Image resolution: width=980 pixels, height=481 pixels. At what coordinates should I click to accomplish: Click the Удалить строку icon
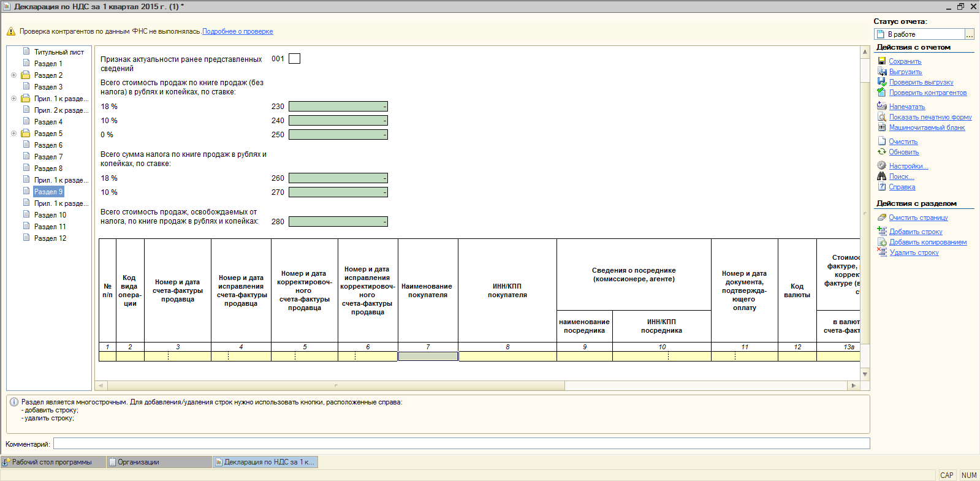[x=881, y=252]
